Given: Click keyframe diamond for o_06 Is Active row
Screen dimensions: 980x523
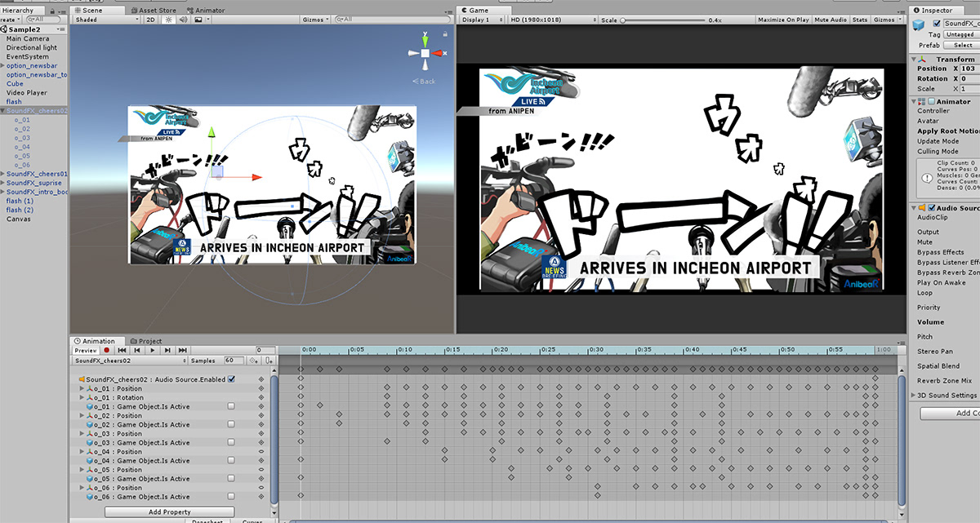Looking at the screenshot, I should (x=261, y=496).
